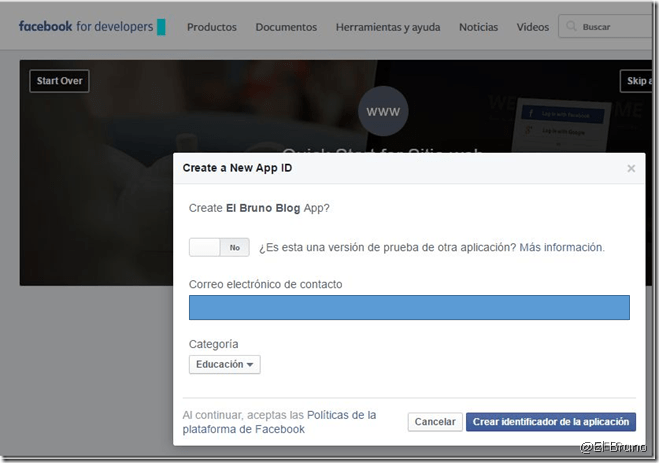Open the Educación category dropdown
Screen dimensions: 659x463
224,365
